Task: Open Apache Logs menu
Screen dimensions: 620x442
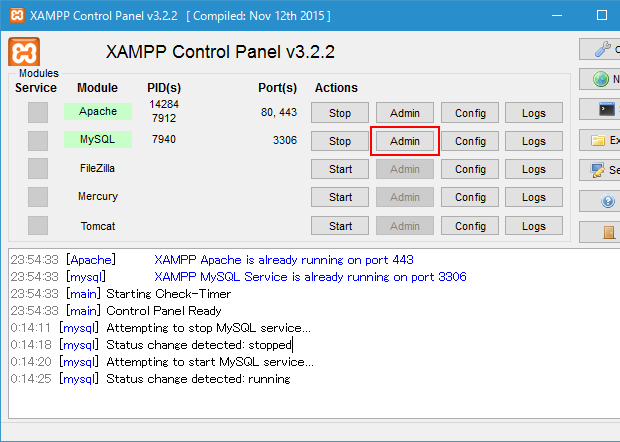Action: coord(534,113)
